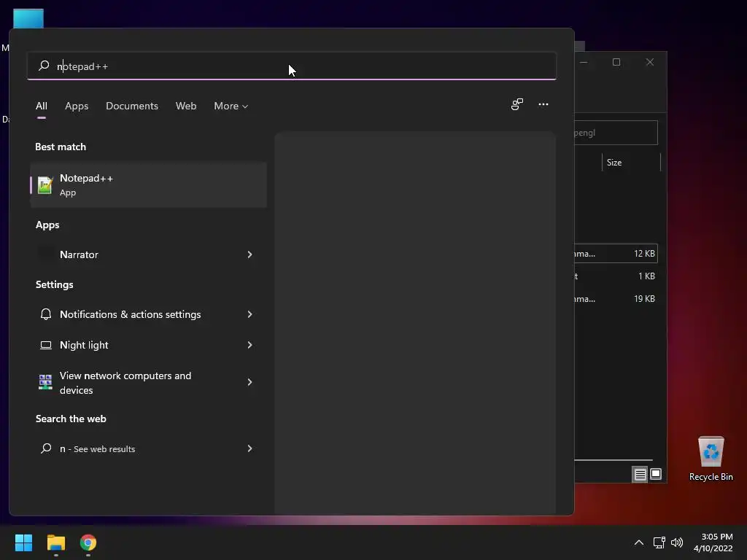Image resolution: width=747 pixels, height=560 pixels.
Task: Click the Size column header in Explorer
Action: click(631, 163)
